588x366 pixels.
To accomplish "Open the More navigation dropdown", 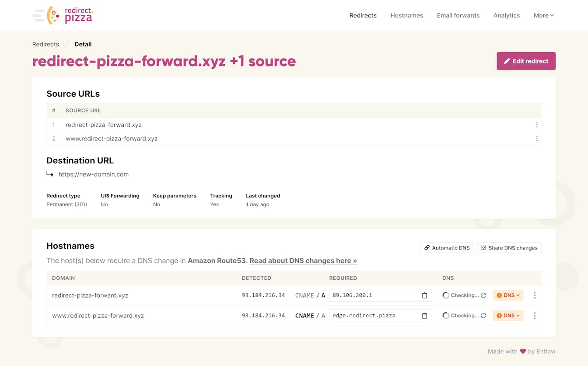I will pos(543,15).
